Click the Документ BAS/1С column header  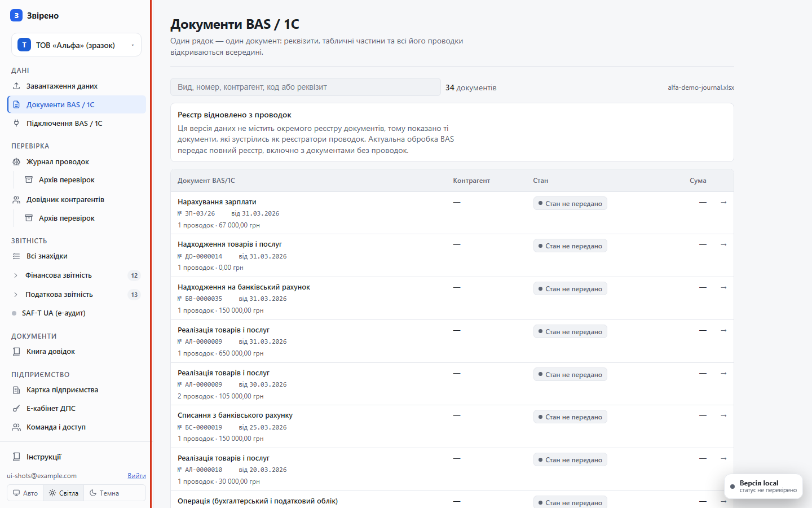[206, 181]
